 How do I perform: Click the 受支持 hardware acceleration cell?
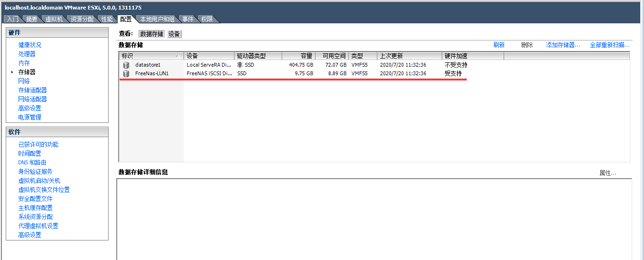coord(453,74)
